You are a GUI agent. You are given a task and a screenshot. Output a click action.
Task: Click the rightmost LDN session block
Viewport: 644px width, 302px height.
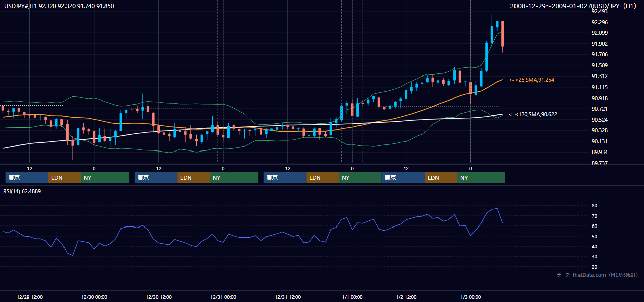[x=441, y=178]
